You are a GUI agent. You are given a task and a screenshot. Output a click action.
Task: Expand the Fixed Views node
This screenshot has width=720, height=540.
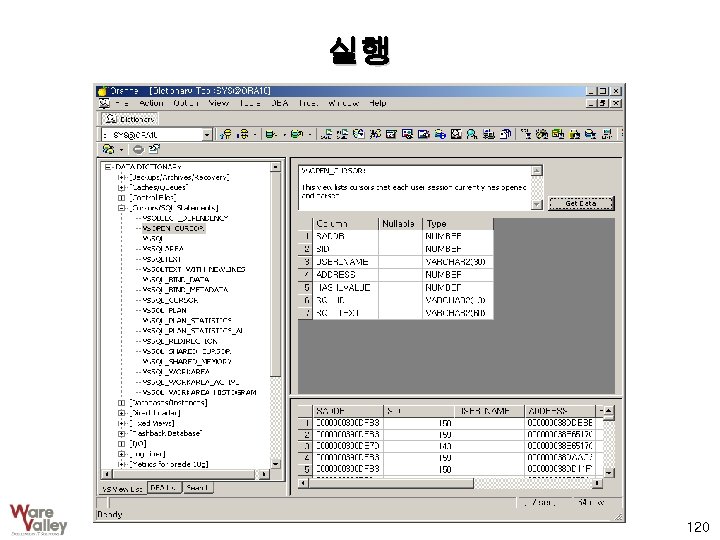pos(121,423)
